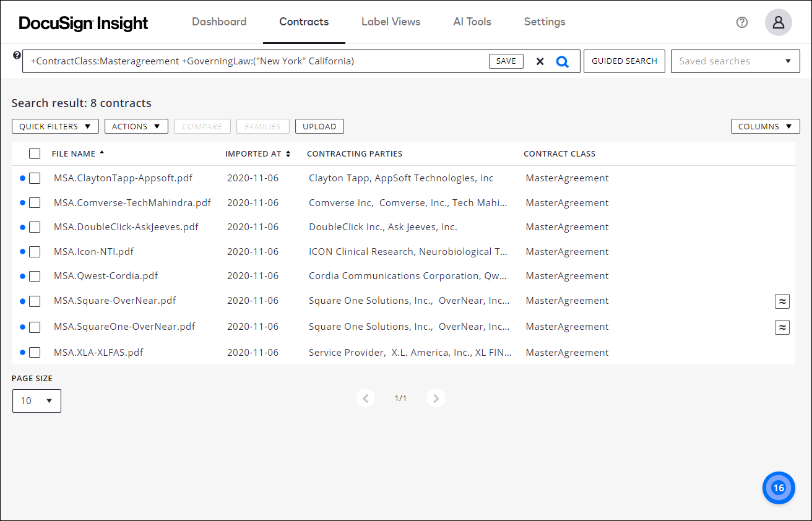Check the box for MSA.Icon-NTI.pdf

point(34,252)
